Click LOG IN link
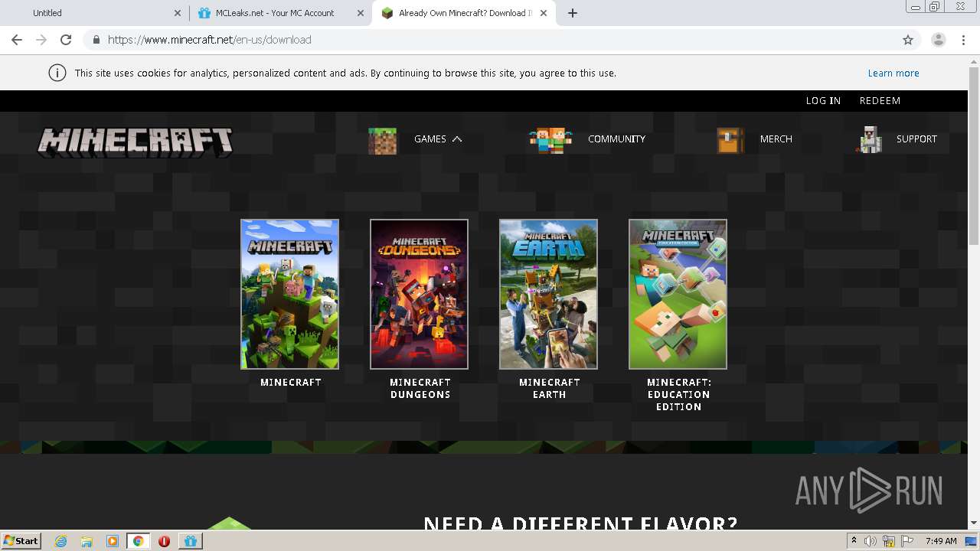 tap(823, 101)
